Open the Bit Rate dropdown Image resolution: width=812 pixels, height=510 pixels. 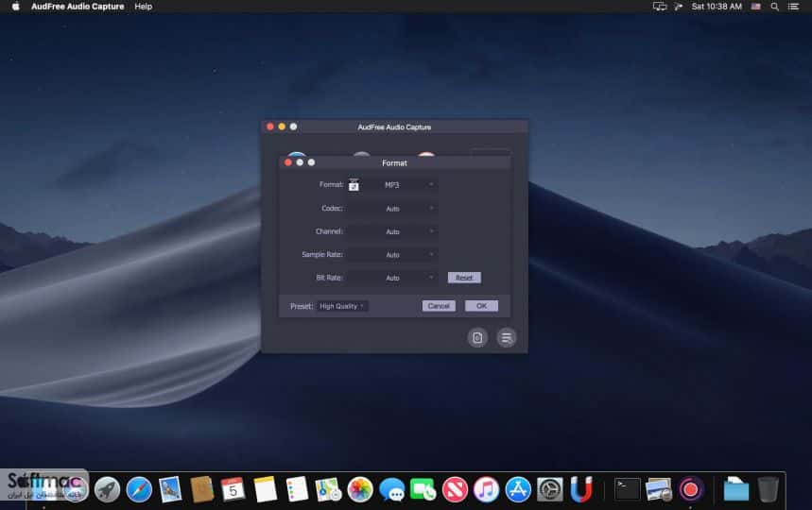click(392, 278)
